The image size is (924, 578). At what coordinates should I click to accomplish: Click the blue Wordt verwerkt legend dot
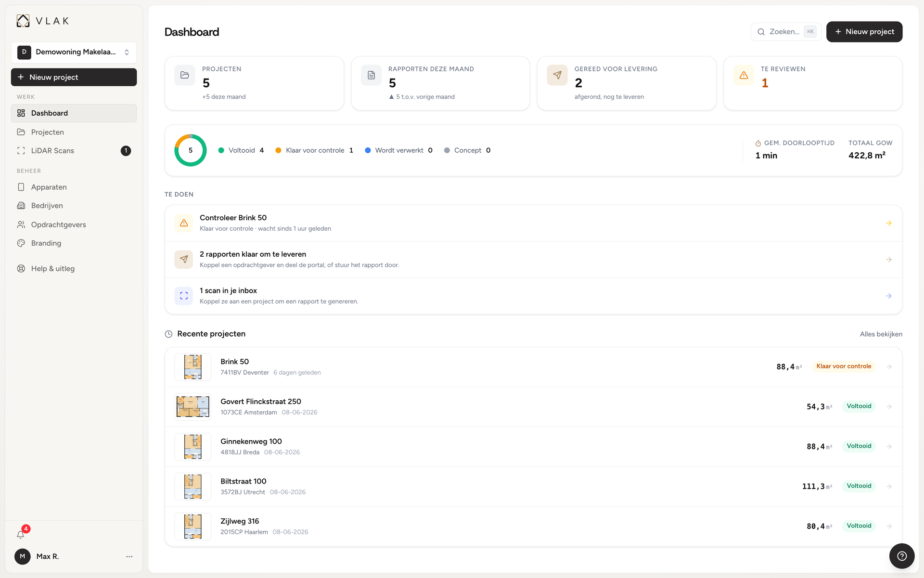click(x=368, y=150)
